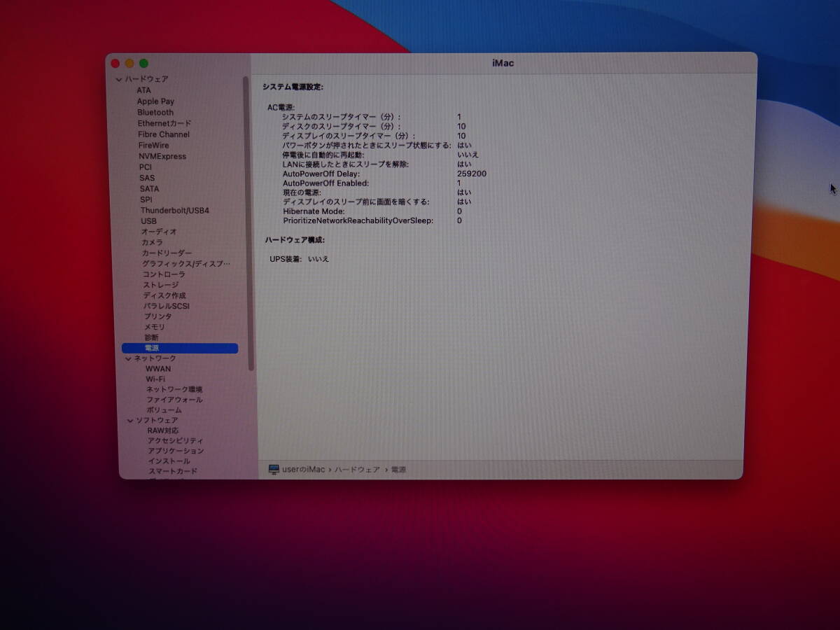Select 診断 in the sidebar
Image resolution: width=840 pixels, height=630 pixels.
tap(151, 337)
